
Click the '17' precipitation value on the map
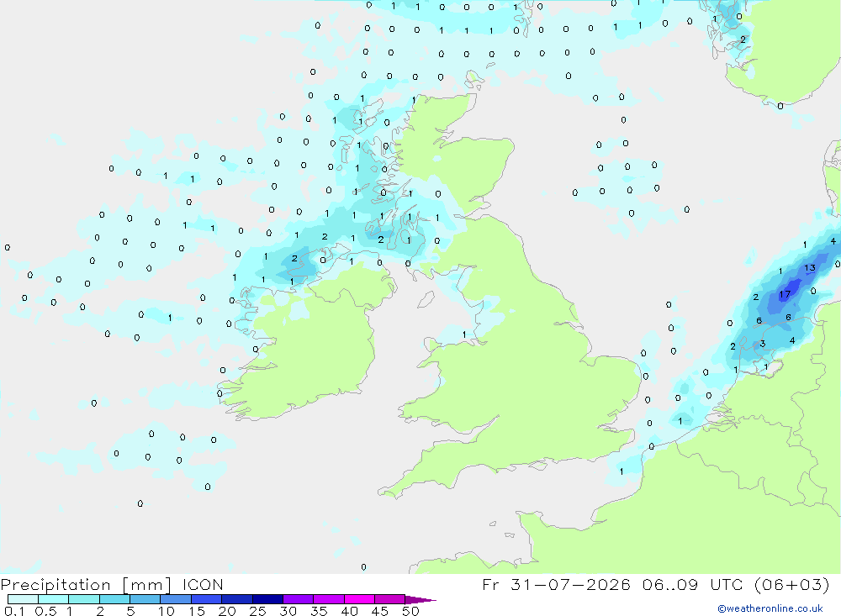(785, 294)
